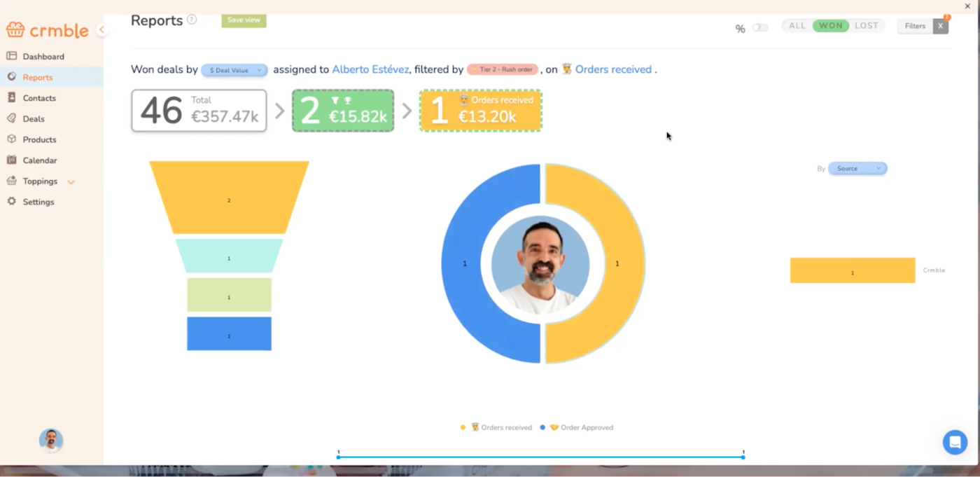The width and height of the screenshot is (980, 477).
Task: Click the yellow Crmble source bar
Action: (853, 270)
